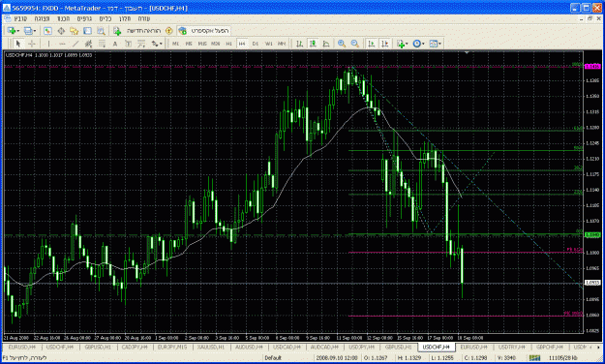Toggle the Data Window crosshair-diamond icon

61,30
